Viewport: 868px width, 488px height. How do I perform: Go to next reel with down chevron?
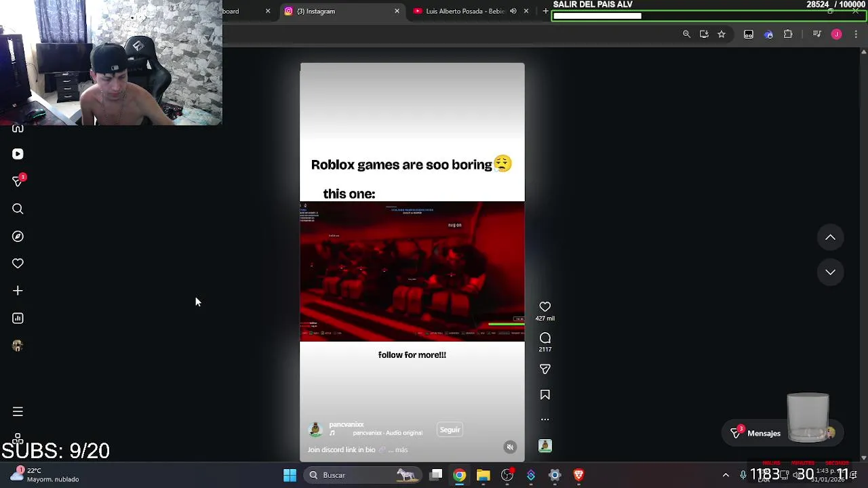[x=830, y=272]
